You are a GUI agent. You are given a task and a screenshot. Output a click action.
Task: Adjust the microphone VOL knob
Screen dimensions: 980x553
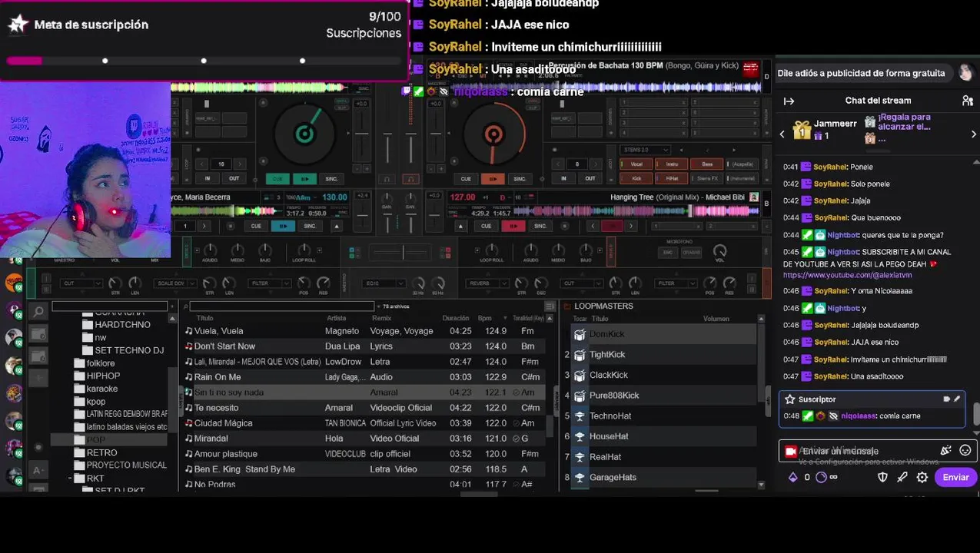(x=719, y=251)
